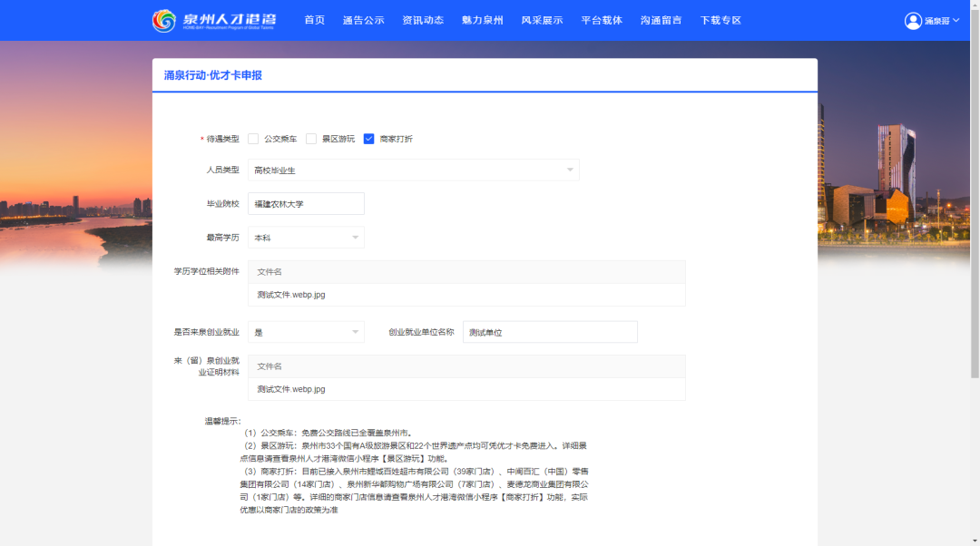Expand the 涌泉哥 account menu chevron
This screenshot has height=546, width=980.
point(955,20)
